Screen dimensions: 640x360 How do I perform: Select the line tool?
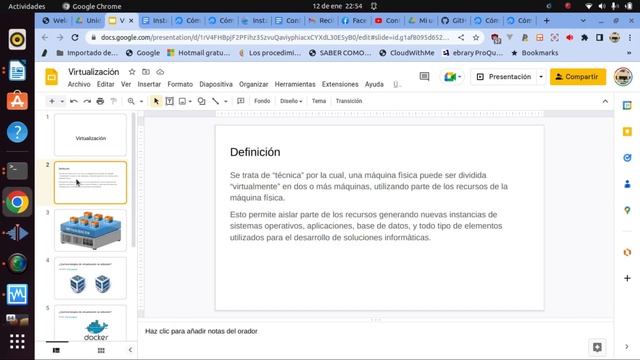216,101
